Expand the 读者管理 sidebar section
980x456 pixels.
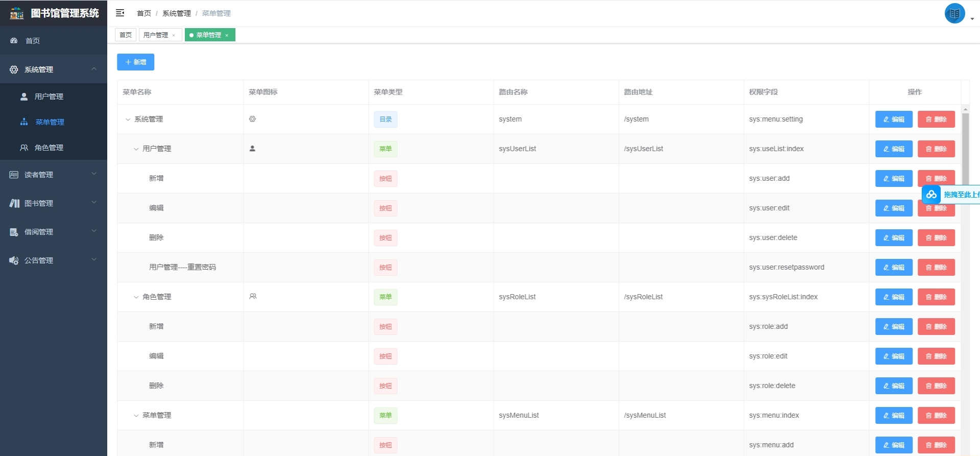coord(54,175)
